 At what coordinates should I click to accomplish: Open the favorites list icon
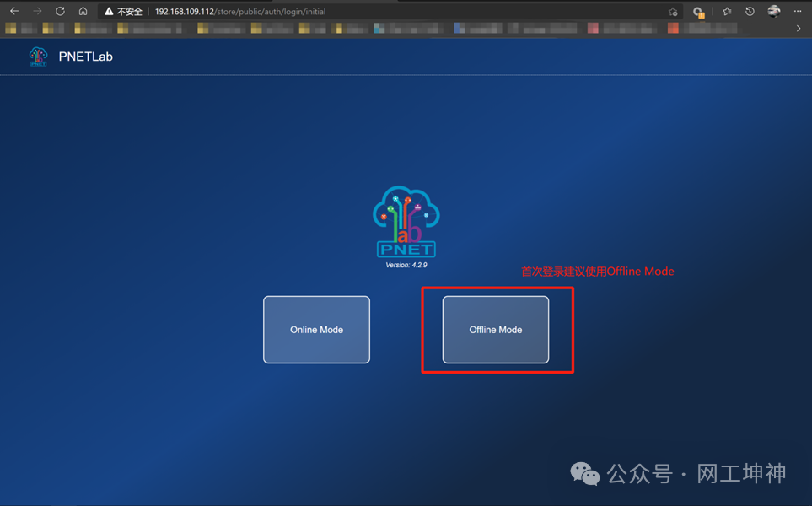(727, 12)
